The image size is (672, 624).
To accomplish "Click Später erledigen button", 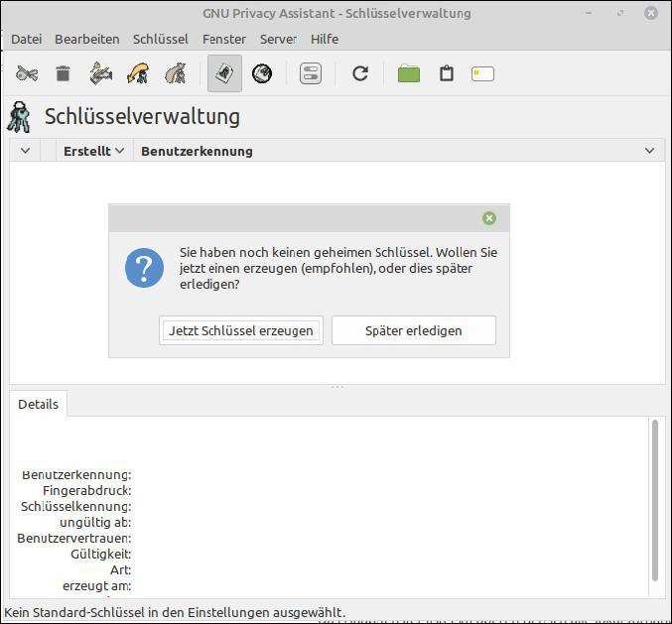I will 414,330.
